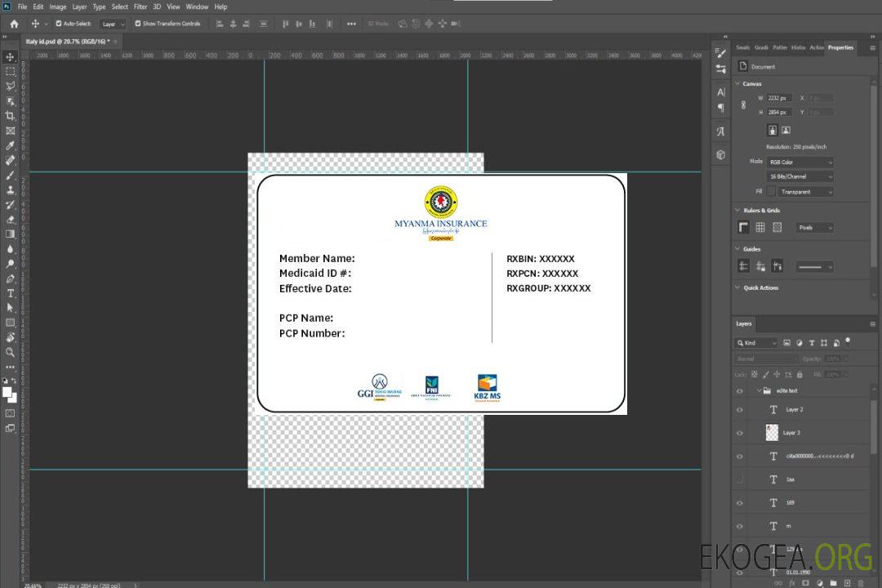Open the Filter menu
This screenshot has height=588, width=882.
point(140,7)
